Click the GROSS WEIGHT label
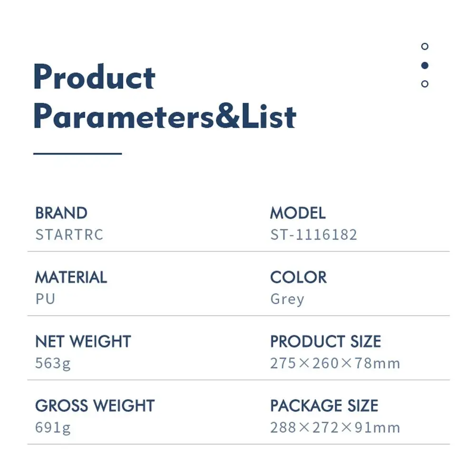 click(x=95, y=406)
